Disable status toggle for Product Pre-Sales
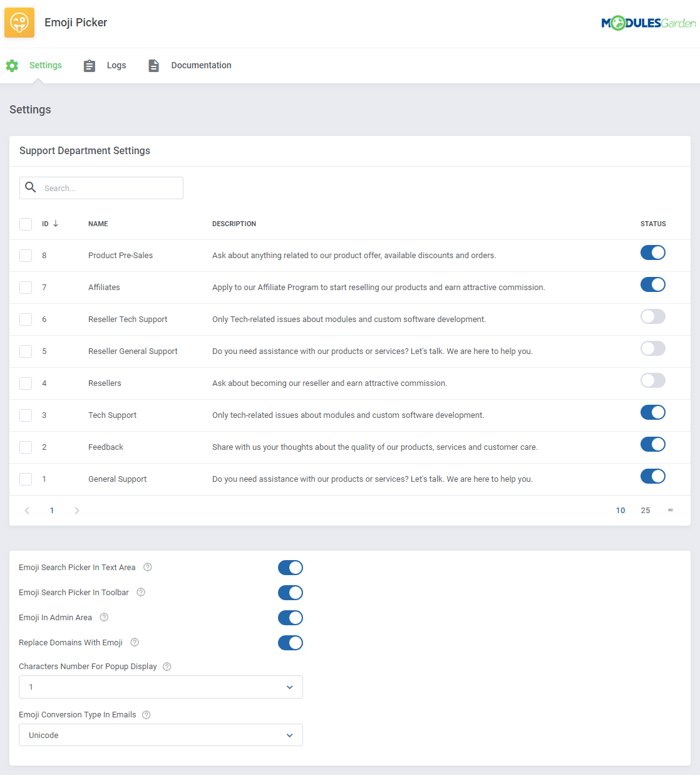This screenshot has height=775, width=700. tap(653, 252)
